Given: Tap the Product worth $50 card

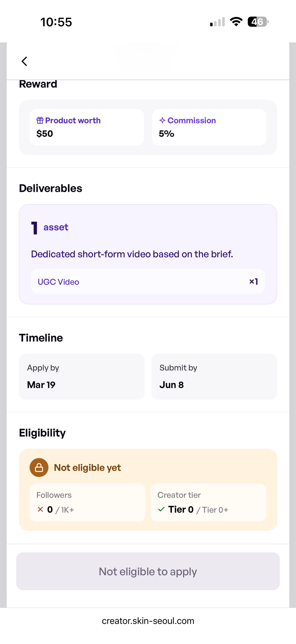Looking at the screenshot, I should coord(87,127).
